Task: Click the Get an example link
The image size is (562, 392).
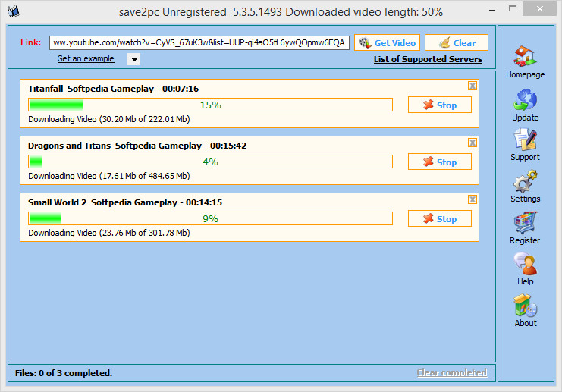Action: [x=86, y=58]
